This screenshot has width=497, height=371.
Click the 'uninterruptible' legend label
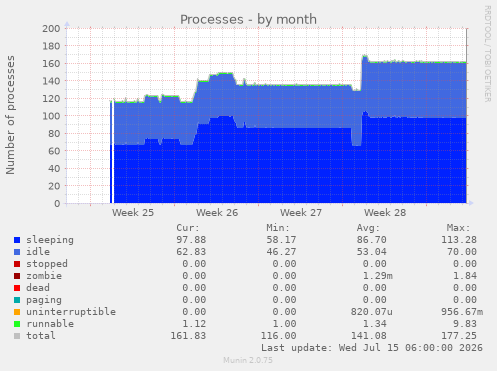[x=71, y=312]
